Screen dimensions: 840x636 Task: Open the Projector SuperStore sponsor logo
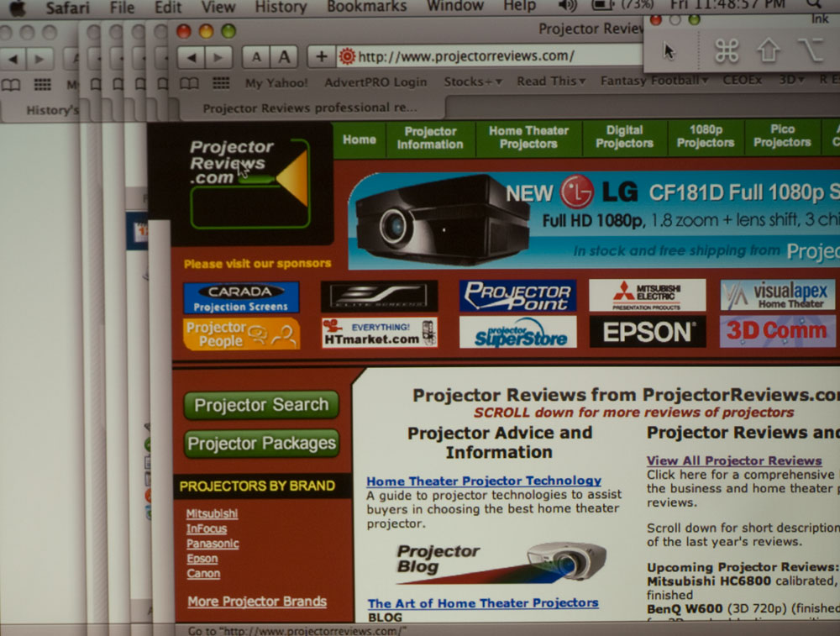tap(518, 332)
